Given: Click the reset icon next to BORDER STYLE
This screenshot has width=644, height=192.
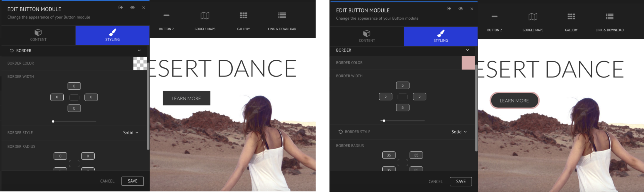Looking at the screenshot, I should 340,132.
